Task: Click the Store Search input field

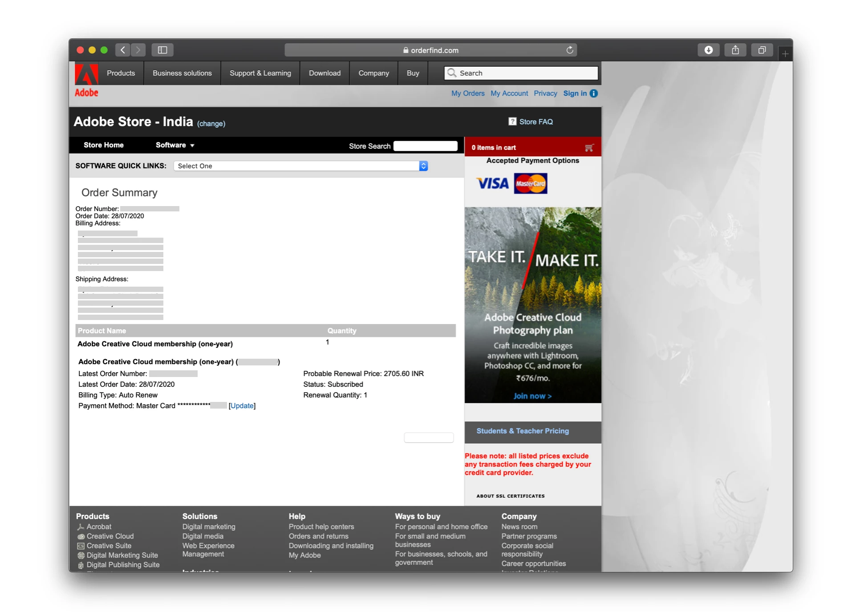Action: 425,146
